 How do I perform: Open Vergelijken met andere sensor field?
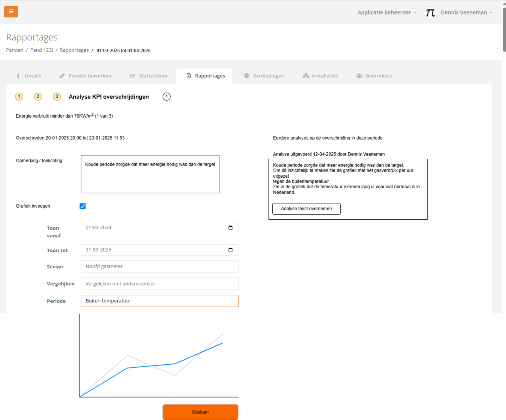pos(160,284)
